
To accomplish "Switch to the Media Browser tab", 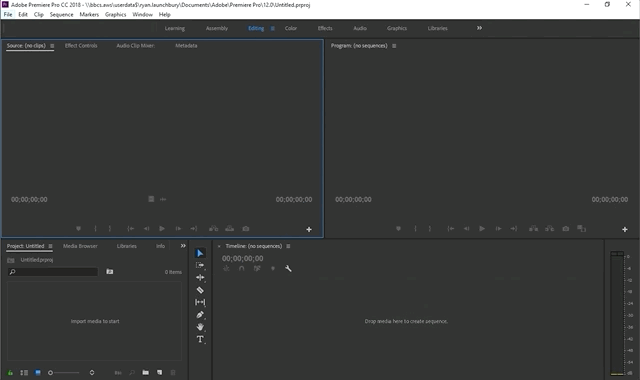I will 80,246.
